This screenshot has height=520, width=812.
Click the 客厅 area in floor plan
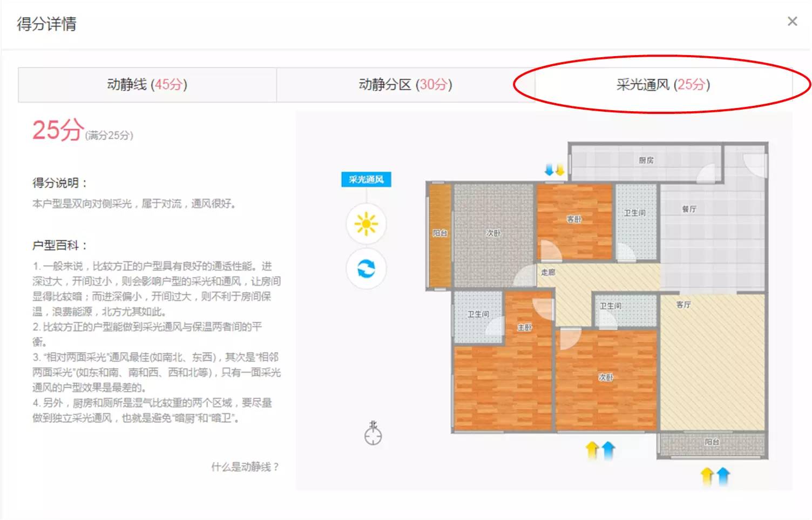tap(713, 362)
